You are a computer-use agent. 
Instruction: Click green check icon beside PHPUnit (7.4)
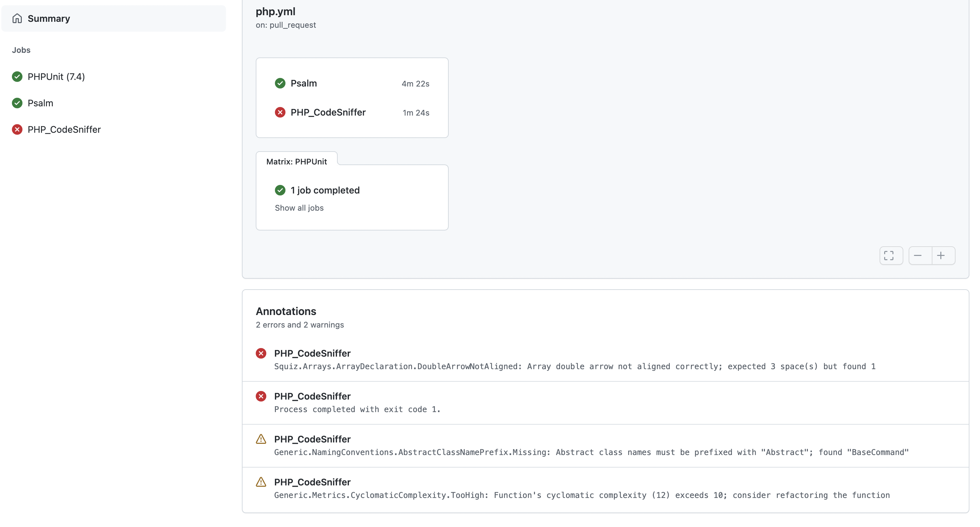(x=17, y=76)
